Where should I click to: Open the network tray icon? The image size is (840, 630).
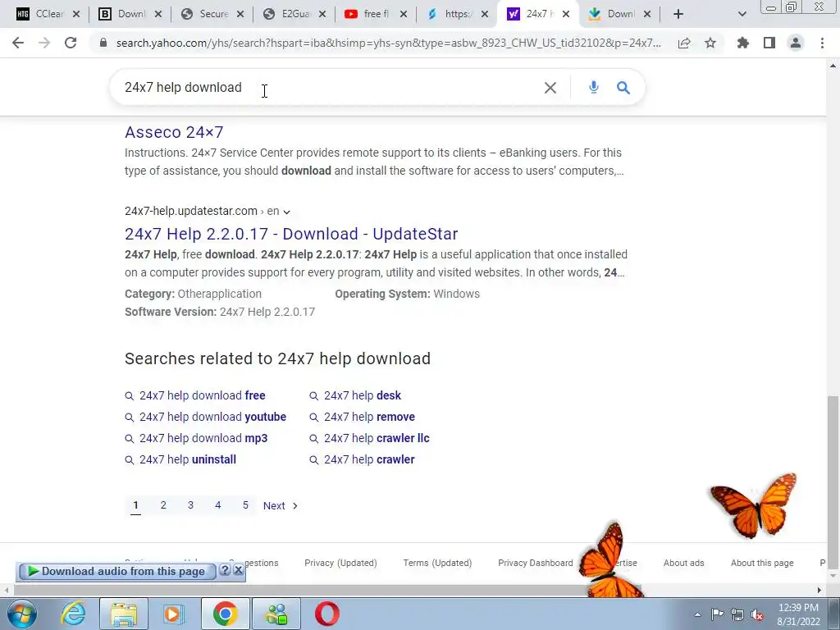[737, 614]
